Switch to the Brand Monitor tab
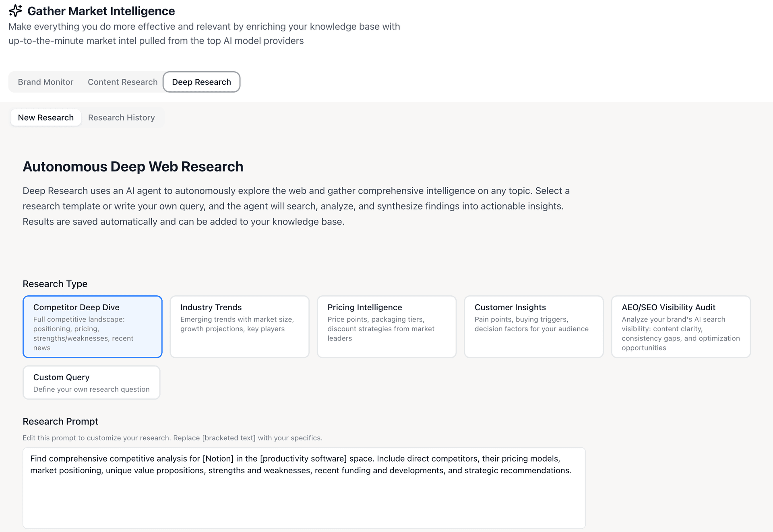The height and width of the screenshot is (532, 773). click(45, 82)
